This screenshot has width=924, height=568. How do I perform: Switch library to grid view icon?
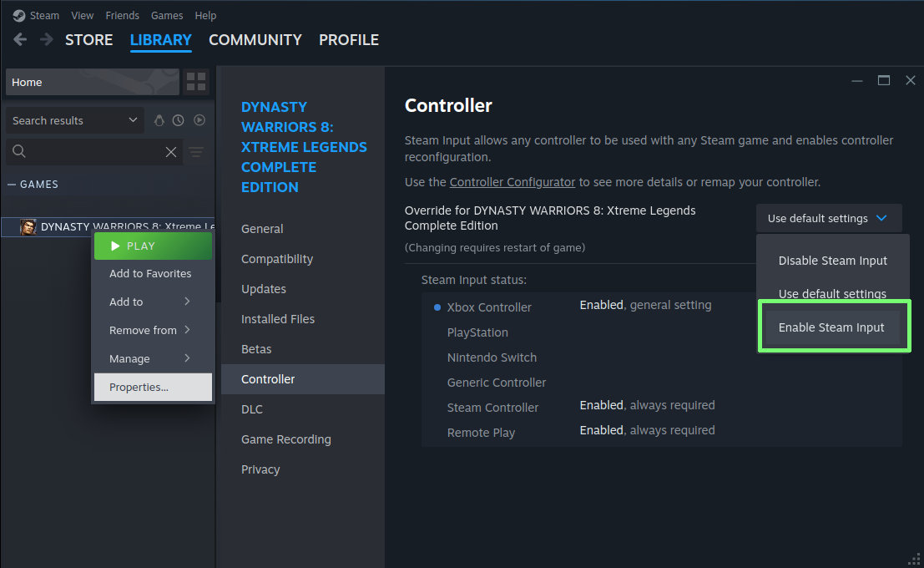195,82
